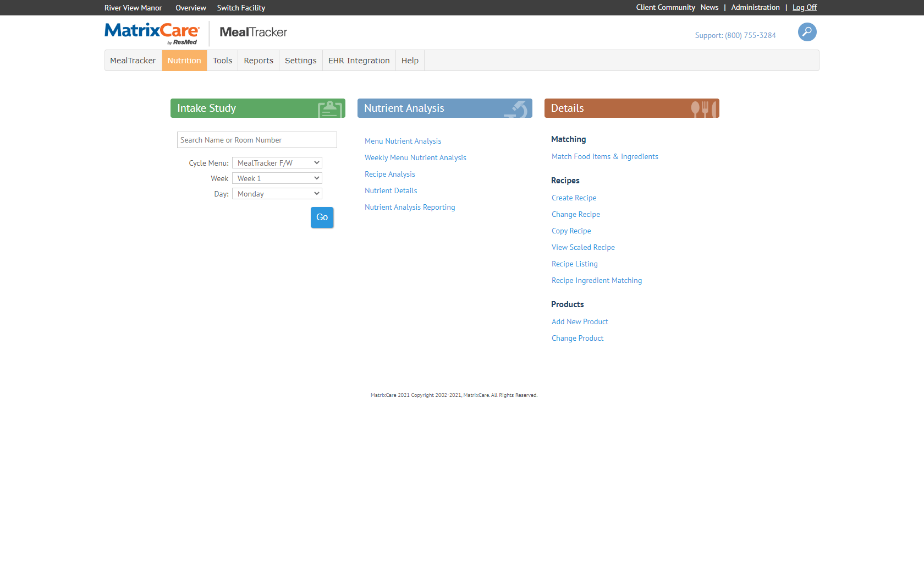The height and width of the screenshot is (578, 924).
Task: Click Switch Facility in the top bar
Action: pos(241,7)
